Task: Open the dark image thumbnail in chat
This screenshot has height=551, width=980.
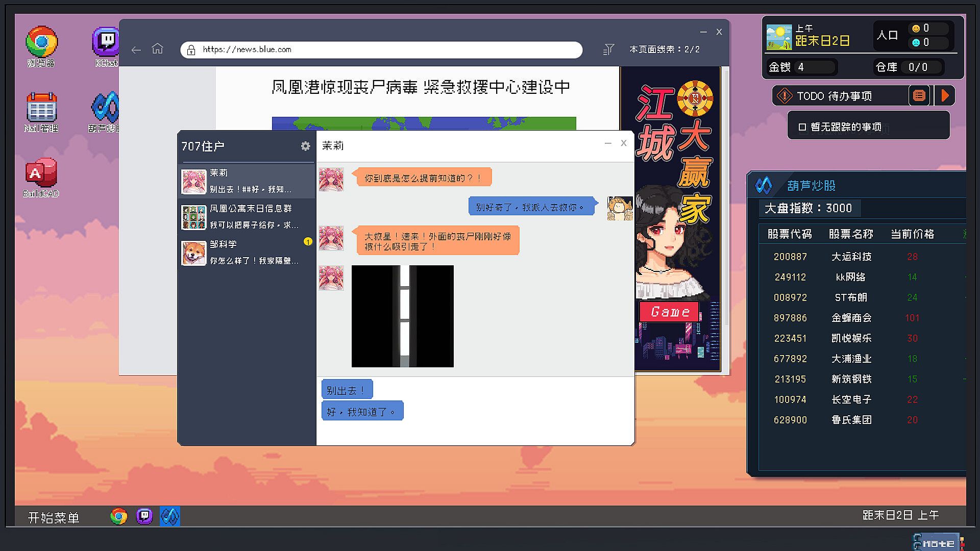Action: (402, 316)
